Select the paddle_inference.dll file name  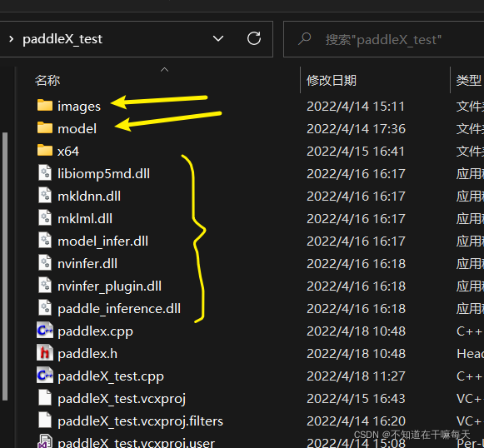click(119, 309)
